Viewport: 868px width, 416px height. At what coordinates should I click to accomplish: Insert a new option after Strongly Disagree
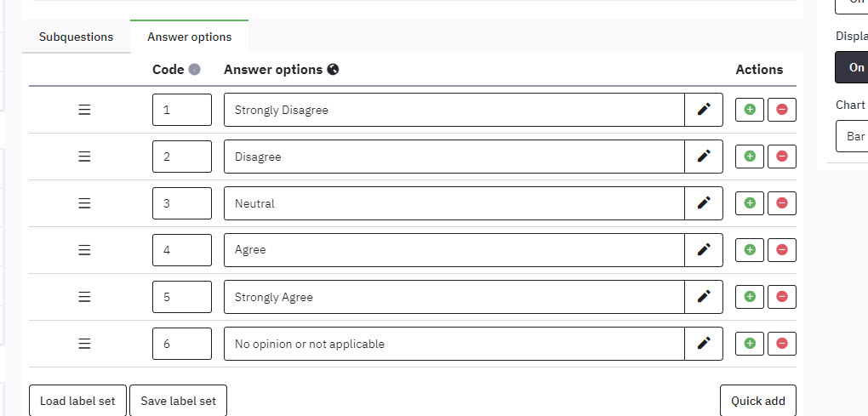pos(750,110)
